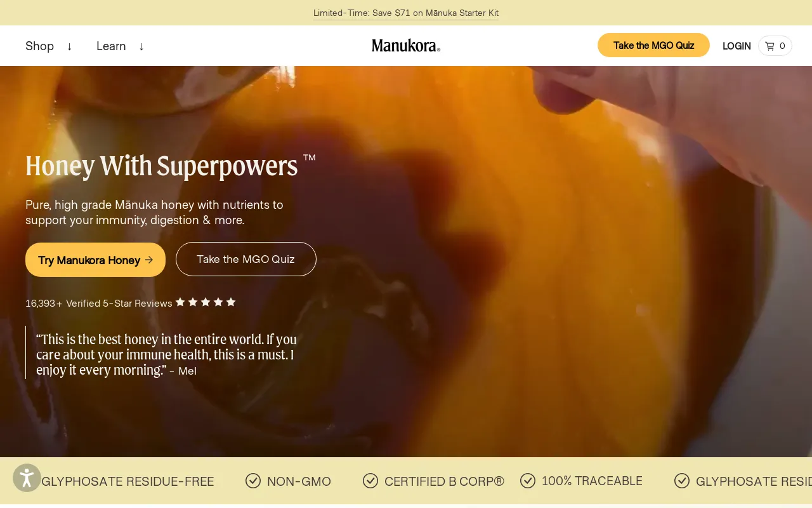Open the Learn menu
The image size is (812, 508).
[x=111, y=46]
